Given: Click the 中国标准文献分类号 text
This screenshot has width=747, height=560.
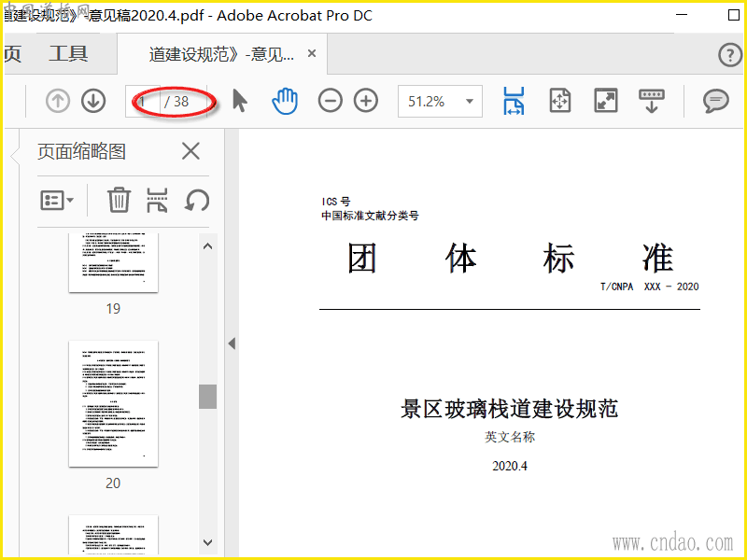Looking at the screenshot, I should tap(370, 216).
